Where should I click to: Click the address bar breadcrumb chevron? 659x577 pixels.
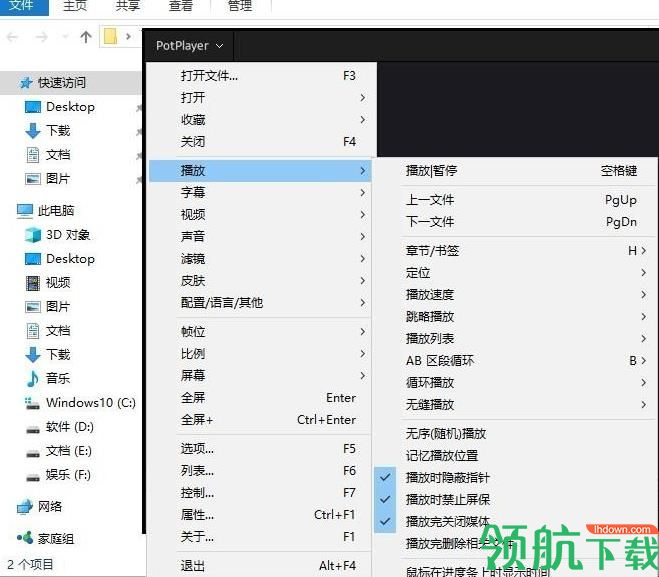pyautogui.click(x=129, y=37)
